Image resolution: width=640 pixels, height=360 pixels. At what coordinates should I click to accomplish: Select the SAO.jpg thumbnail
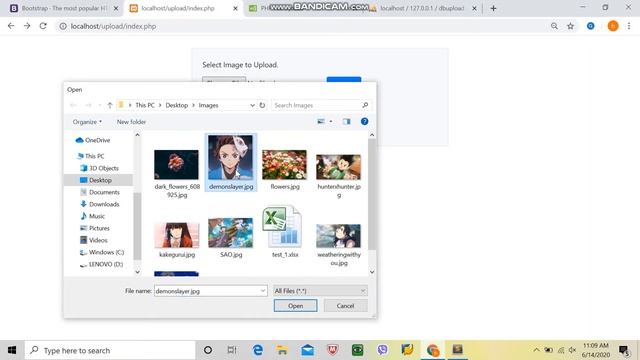(231, 233)
